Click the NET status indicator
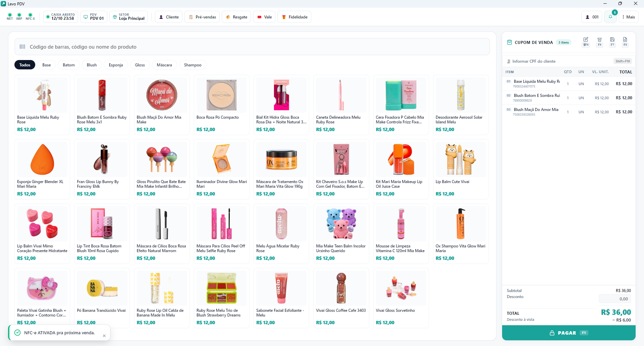The height and width of the screenshot is (346, 644). click(10, 16)
